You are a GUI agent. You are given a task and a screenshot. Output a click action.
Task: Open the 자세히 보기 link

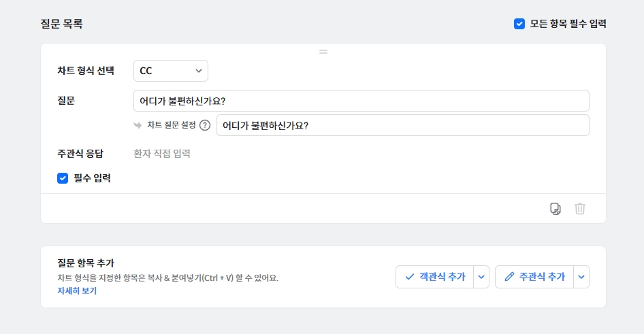(77, 290)
